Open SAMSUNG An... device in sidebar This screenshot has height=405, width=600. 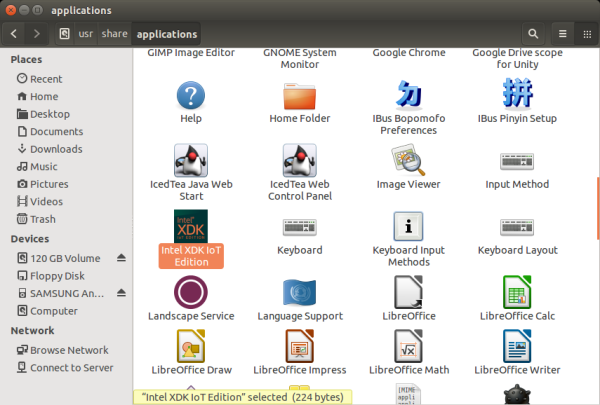click(61, 293)
